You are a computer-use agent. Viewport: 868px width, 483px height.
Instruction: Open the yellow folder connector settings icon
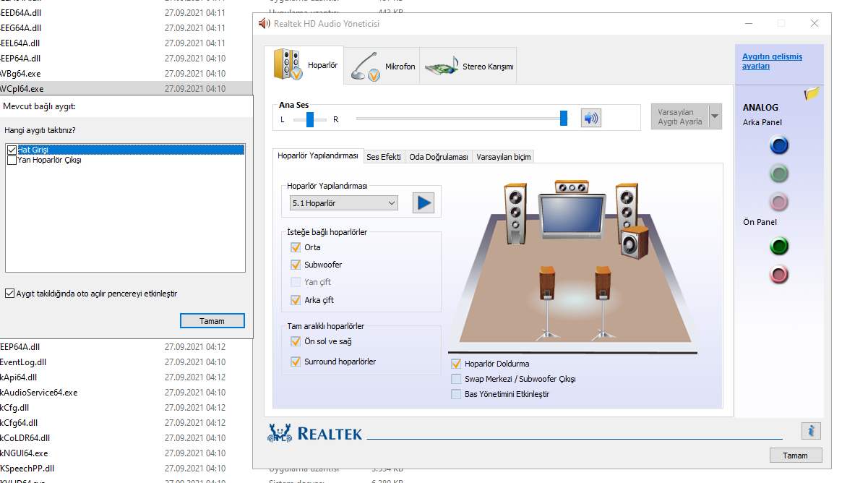(812, 93)
